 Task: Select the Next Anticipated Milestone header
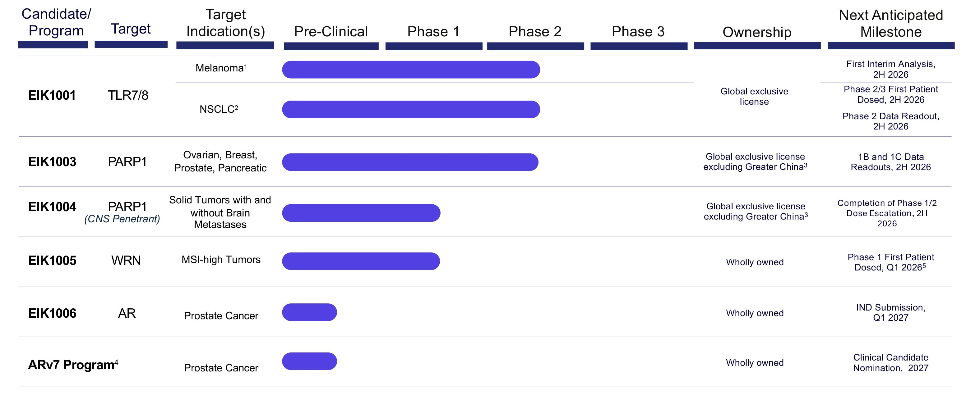coord(890,24)
